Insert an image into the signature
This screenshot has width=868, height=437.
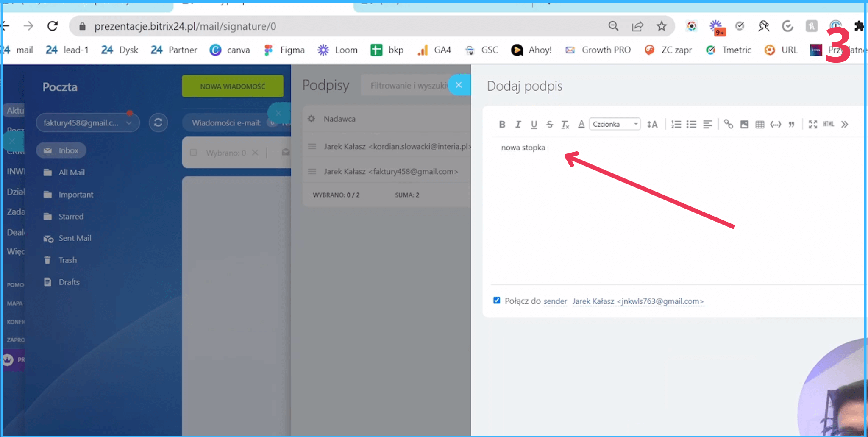(x=744, y=124)
